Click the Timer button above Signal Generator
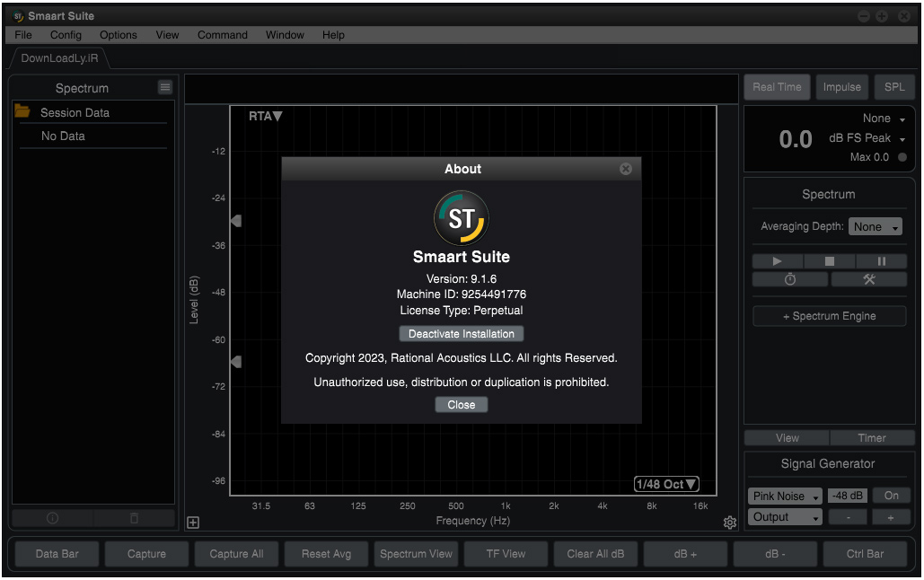 pyautogui.click(x=872, y=438)
